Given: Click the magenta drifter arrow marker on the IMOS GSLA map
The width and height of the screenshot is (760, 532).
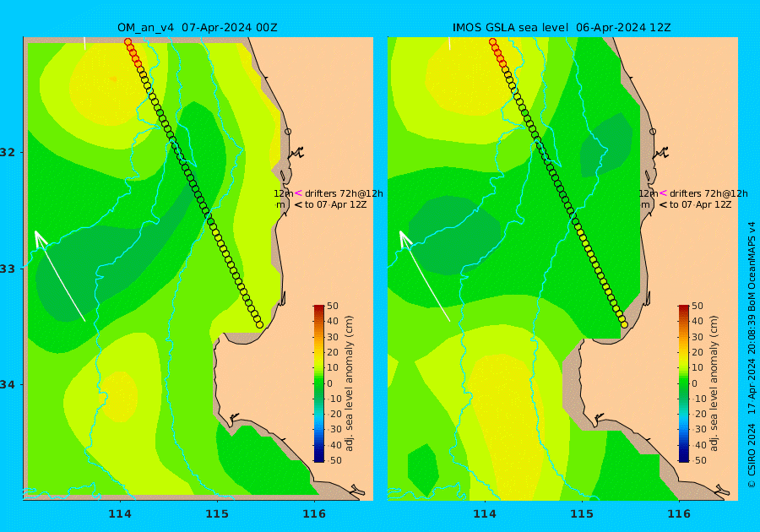Looking at the screenshot, I should point(663,193).
